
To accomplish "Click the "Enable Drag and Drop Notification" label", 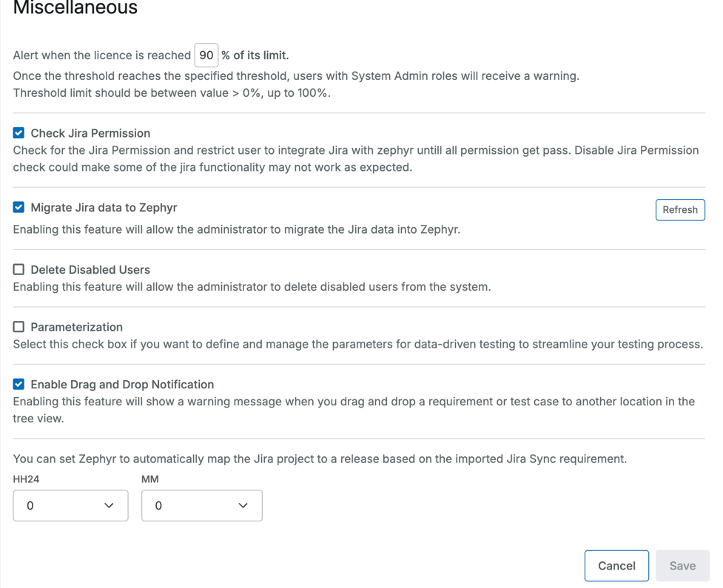I will coord(122,385).
